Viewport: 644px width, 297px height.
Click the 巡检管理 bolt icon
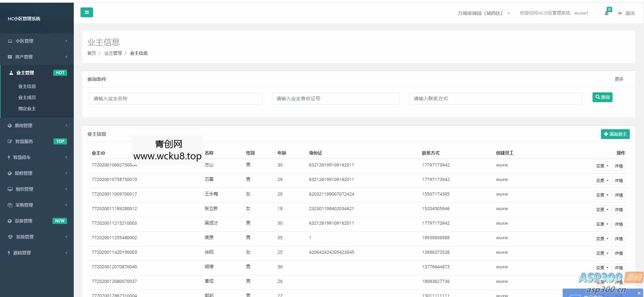click(x=9, y=253)
